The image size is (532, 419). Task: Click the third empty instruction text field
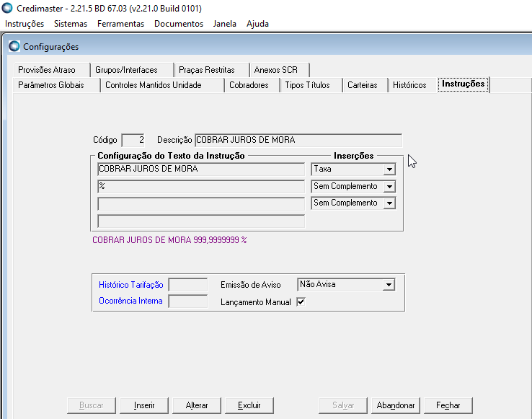pyautogui.click(x=201, y=203)
